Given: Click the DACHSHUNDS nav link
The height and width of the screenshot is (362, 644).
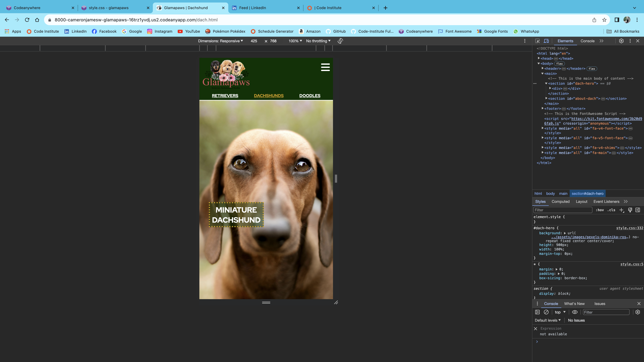Looking at the screenshot, I should tap(269, 96).
